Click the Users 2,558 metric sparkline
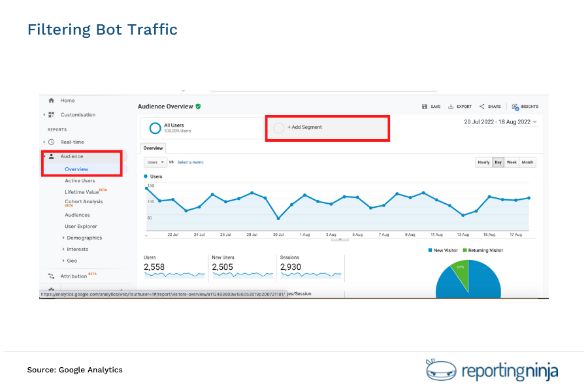The height and width of the screenshot is (392, 588). (x=174, y=275)
